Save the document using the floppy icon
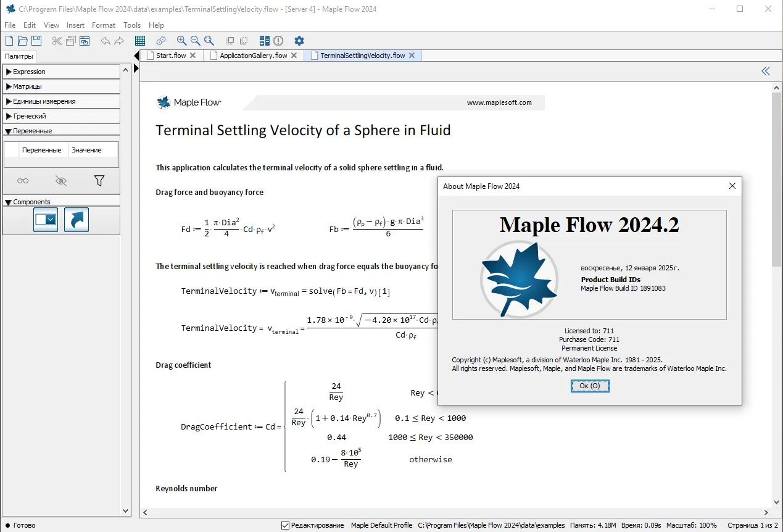This screenshot has height=532, width=783. (36, 41)
